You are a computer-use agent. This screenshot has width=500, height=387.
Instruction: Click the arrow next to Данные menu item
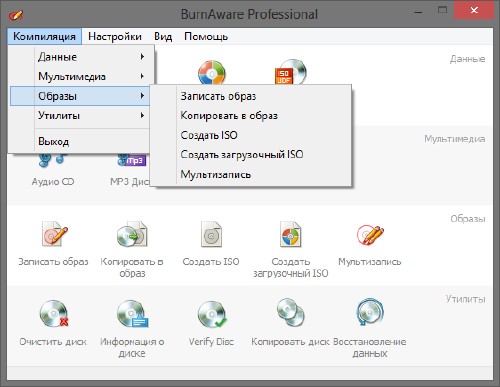[142, 57]
